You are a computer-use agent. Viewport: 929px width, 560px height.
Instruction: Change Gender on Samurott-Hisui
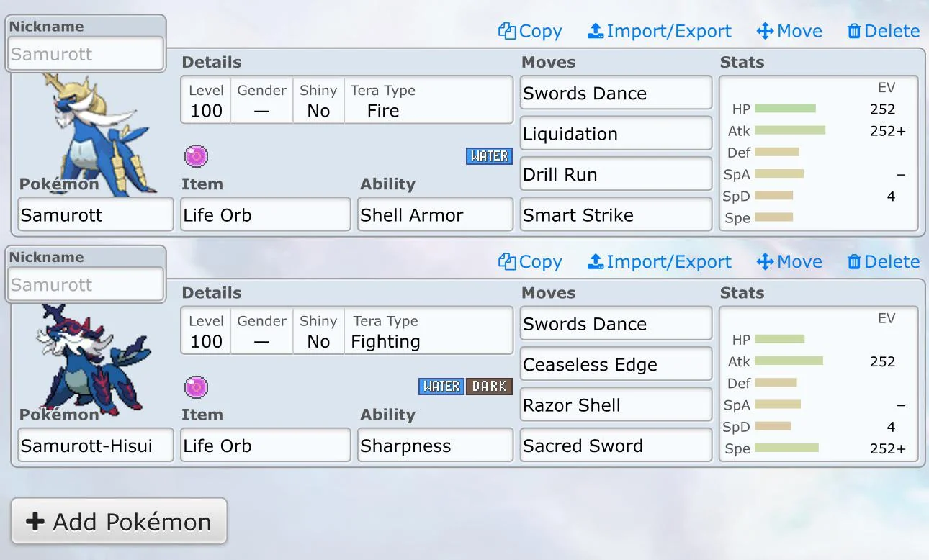(x=261, y=332)
